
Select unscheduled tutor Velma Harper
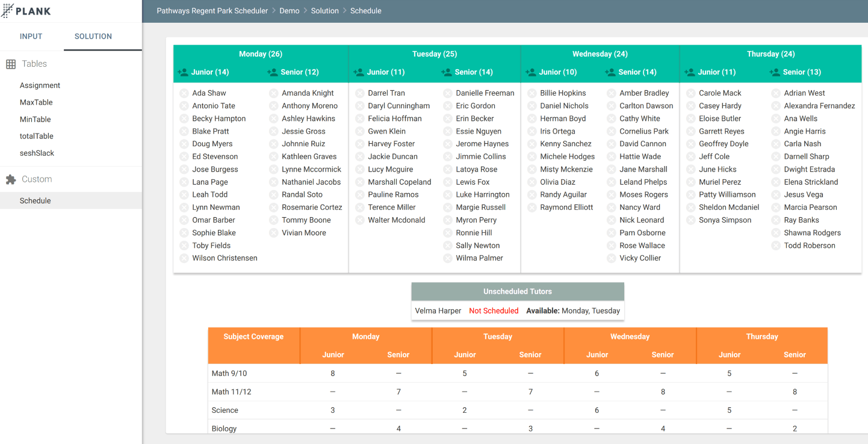pyautogui.click(x=438, y=311)
